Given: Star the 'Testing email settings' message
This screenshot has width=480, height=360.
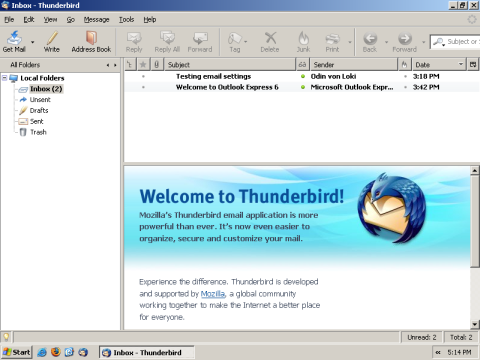Looking at the screenshot, I should click(143, 76).
